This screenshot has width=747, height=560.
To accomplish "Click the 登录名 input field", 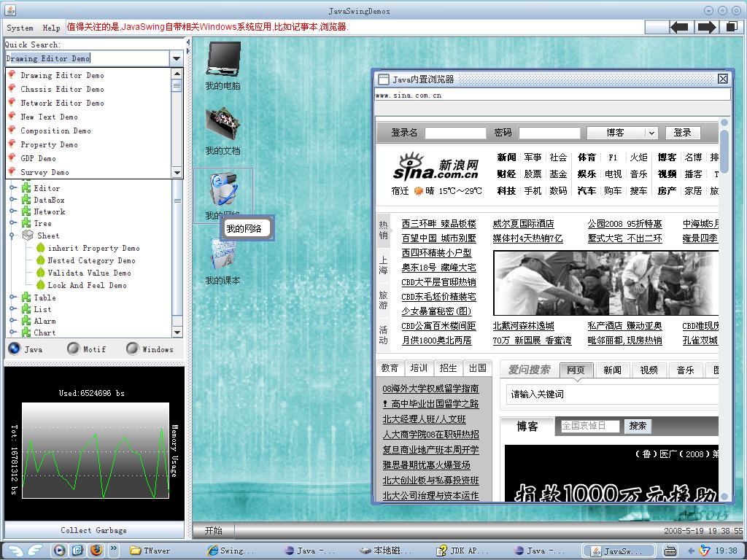I will click(455, 133).
